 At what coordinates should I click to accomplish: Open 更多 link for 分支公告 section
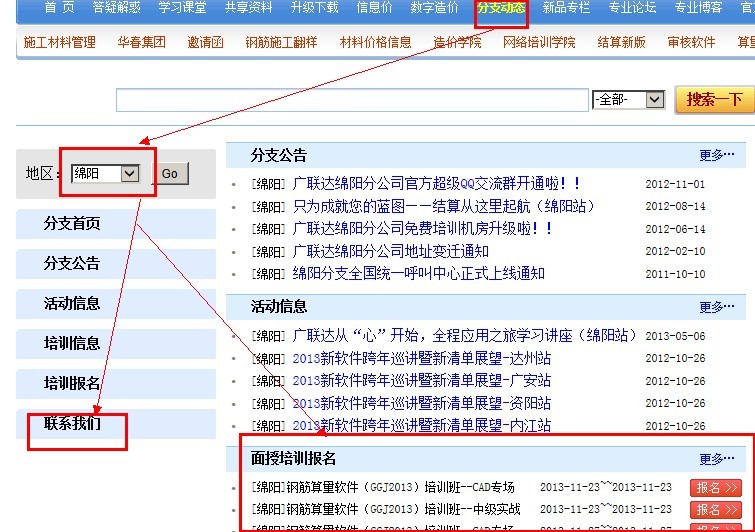[x=716, y=155]
